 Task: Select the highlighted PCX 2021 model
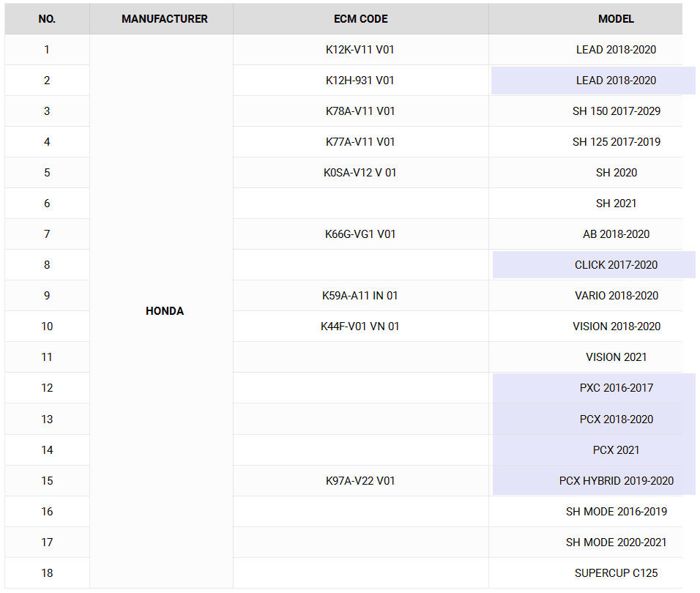click(x=616, y=450)
